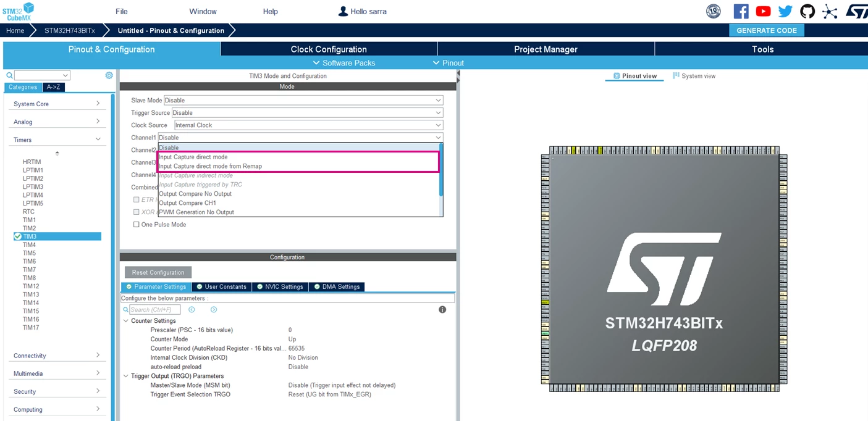Choose Input Capture direct mode from Remap
Image resolution: width=868 pixels, height=421 pixels.
[299, 166]
